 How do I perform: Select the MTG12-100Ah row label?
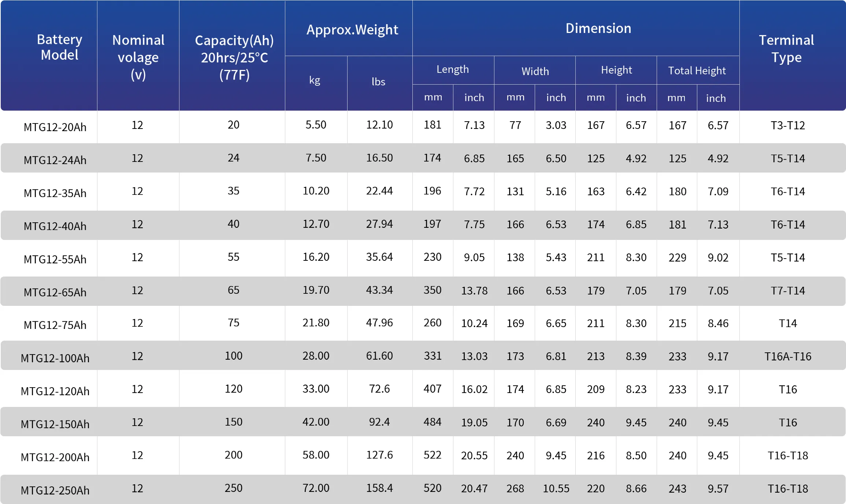pyautogui.click(x=55, y=358)
